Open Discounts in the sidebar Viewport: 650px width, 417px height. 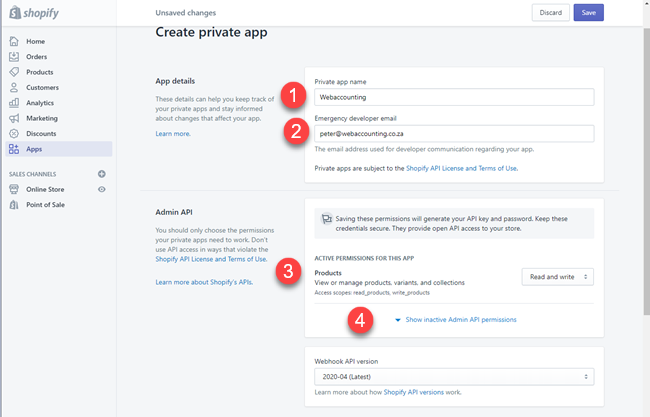(41, 133)
